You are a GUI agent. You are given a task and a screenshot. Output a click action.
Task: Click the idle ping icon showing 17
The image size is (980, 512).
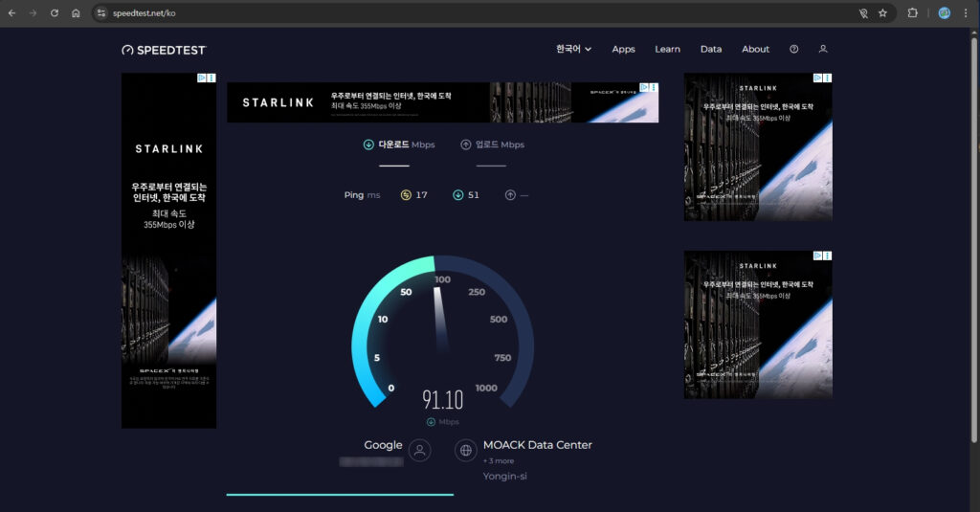click(406, 195)
